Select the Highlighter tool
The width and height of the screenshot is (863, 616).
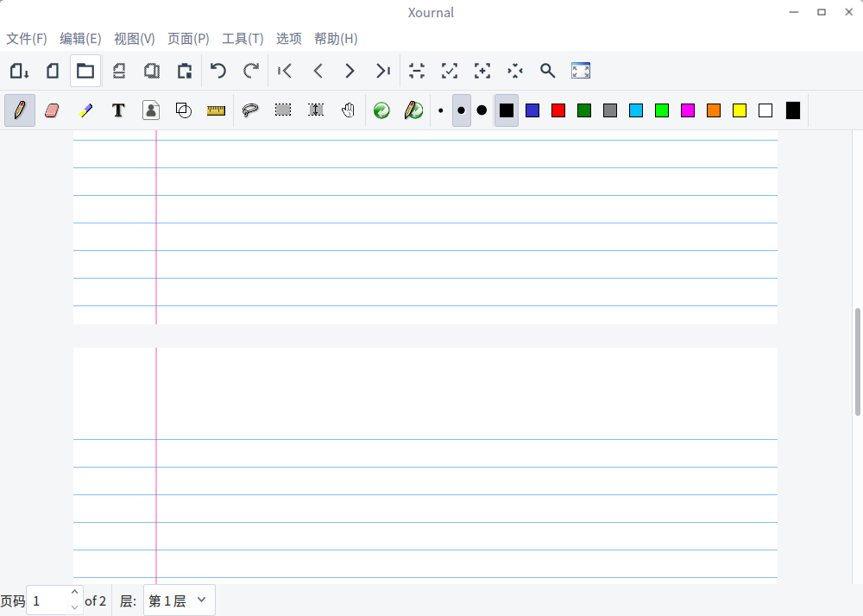coord(85,110)
